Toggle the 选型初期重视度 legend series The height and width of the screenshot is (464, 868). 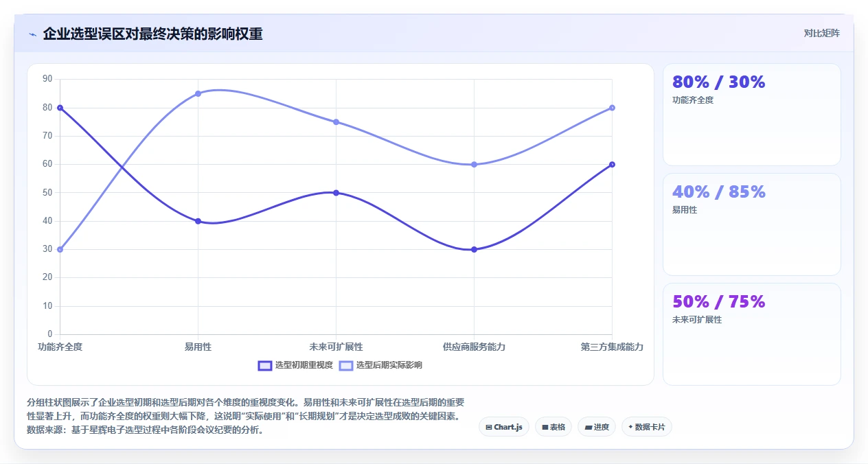295,365
